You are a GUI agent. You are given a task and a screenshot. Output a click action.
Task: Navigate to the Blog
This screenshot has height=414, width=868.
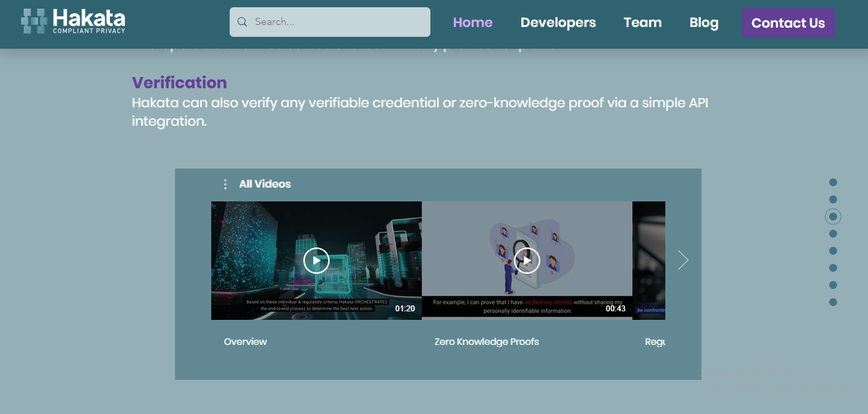click(703, 22)
